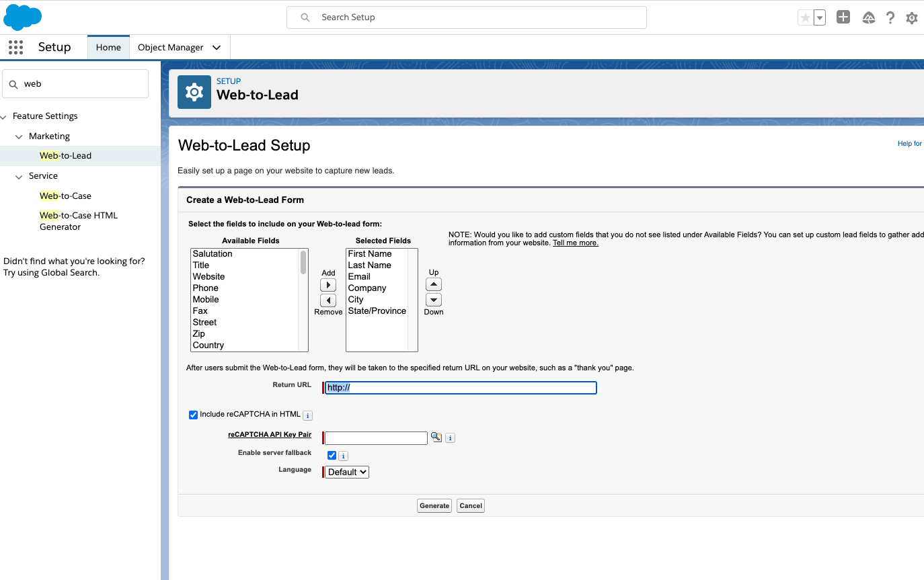Focus the Quick Find box containing 'web'

[x=75, y=84]
